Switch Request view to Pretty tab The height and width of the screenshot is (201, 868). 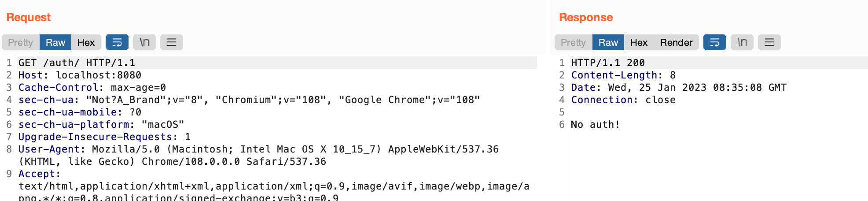pos(21,42)
